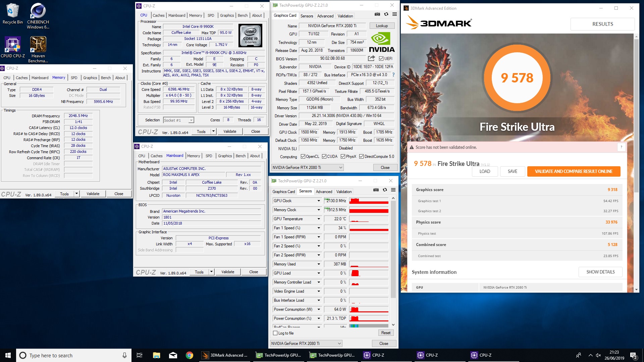
Task: Click the NVIDIA logo in GPU-Z
Action: (x=382, y=43)
